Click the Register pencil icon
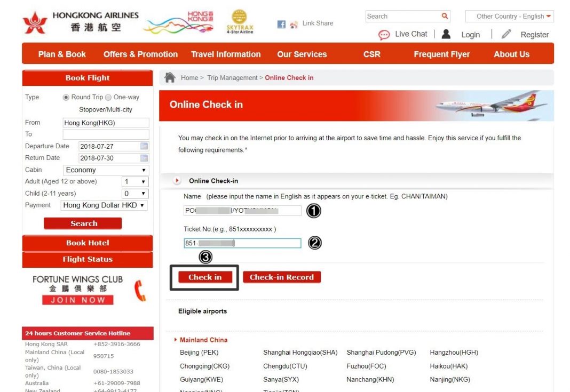 click(506, 34)
